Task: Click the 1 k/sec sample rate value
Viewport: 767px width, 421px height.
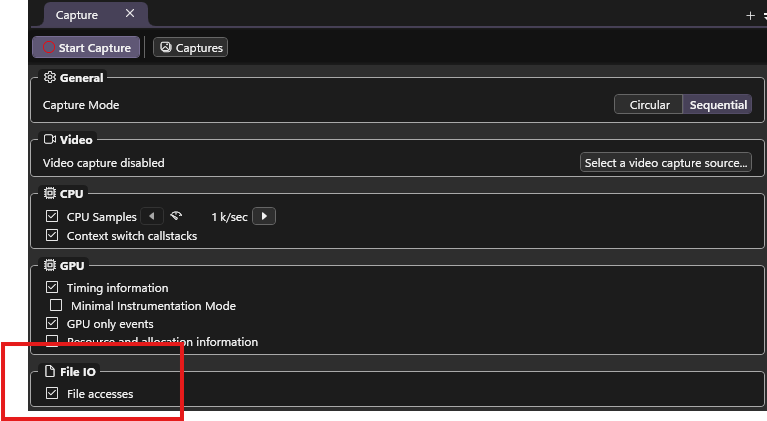Action: [229, 217]
